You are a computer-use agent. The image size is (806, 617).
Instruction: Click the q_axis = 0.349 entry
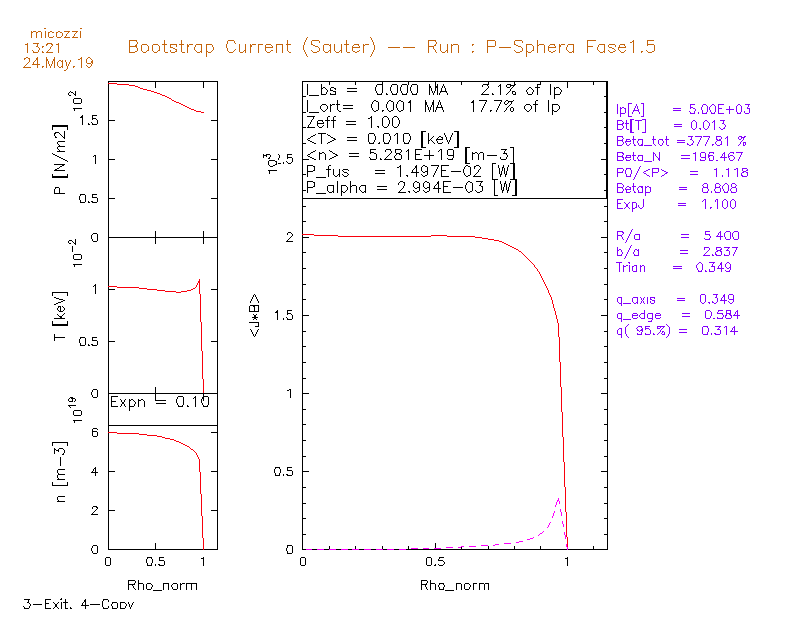(x=675, y=299)
